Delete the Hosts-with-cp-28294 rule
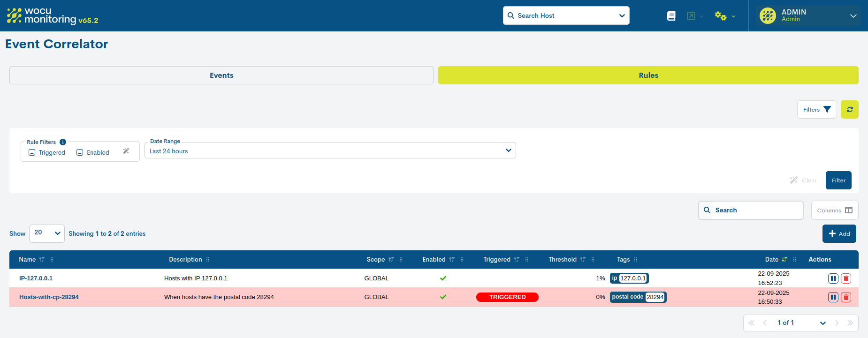868x338 pixels. (x=846, y=297)
